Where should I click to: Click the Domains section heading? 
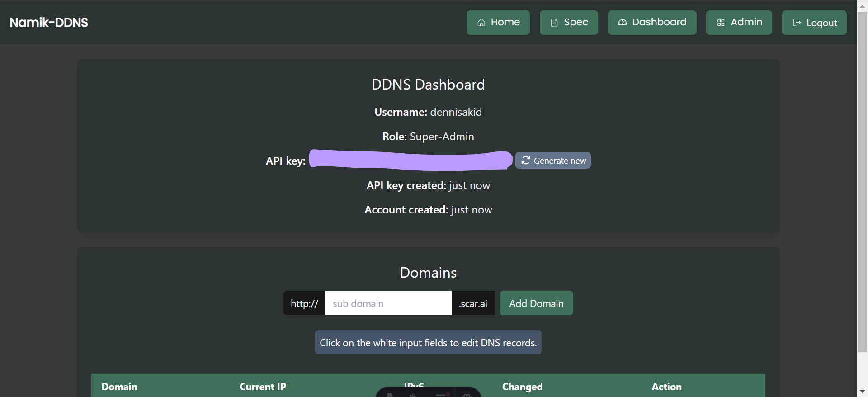pyautogui.click(x=428, y=273)
